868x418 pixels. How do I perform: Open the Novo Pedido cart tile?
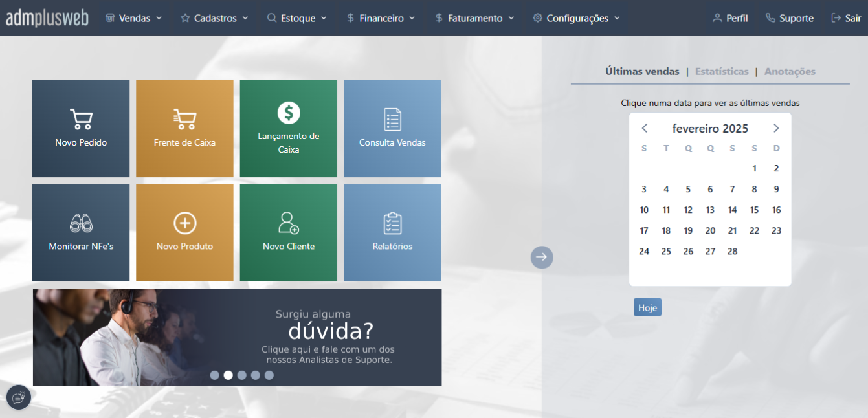[x=81, y=129]
